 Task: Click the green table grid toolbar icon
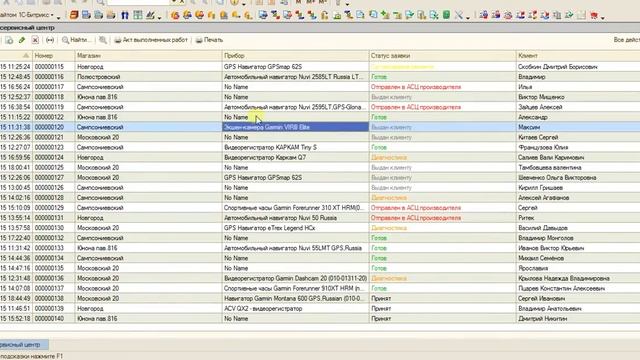tap(138, 16)
